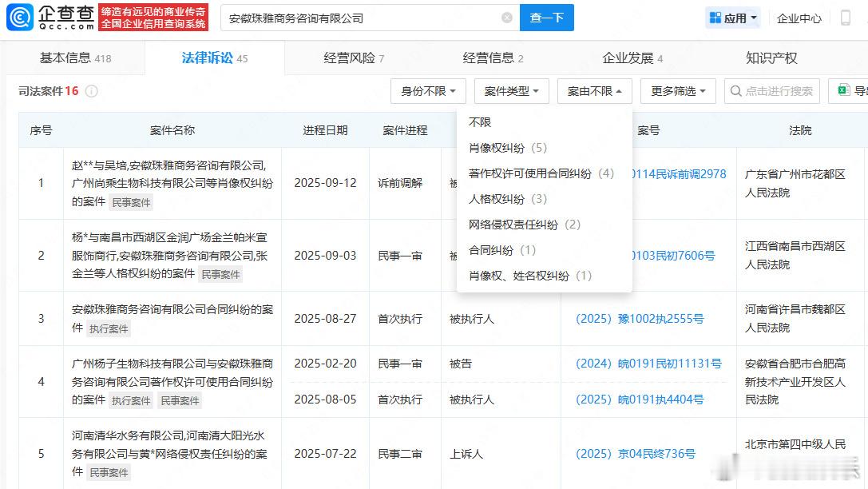868x489 pixels.
Task: Open case link ending 0103民初7606号
Action: (674, 256)
